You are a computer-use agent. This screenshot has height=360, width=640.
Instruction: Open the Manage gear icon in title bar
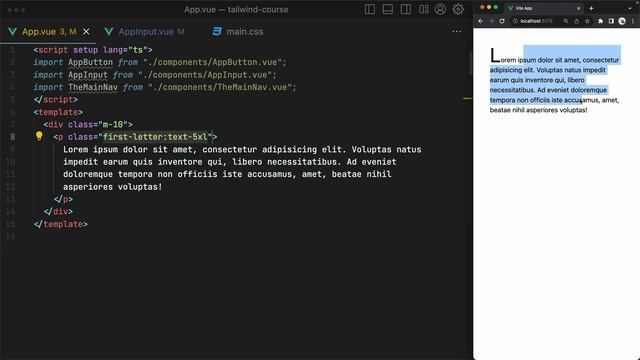pos(458,9)
